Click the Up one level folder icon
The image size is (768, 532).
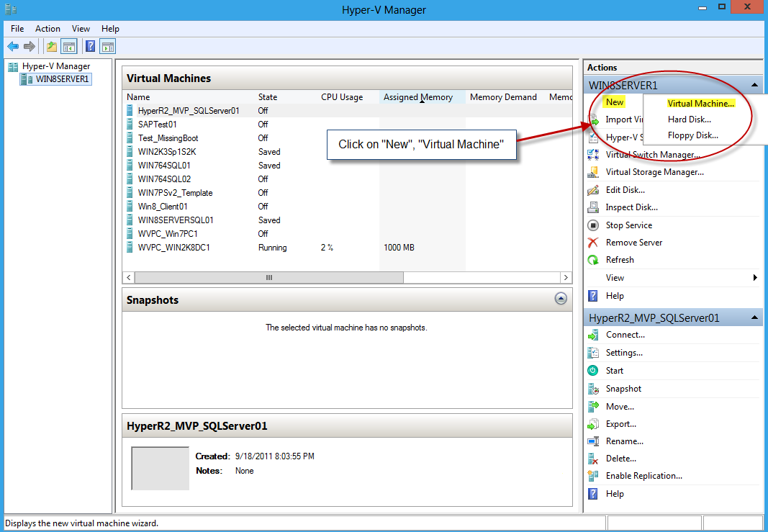coord(51,47)
